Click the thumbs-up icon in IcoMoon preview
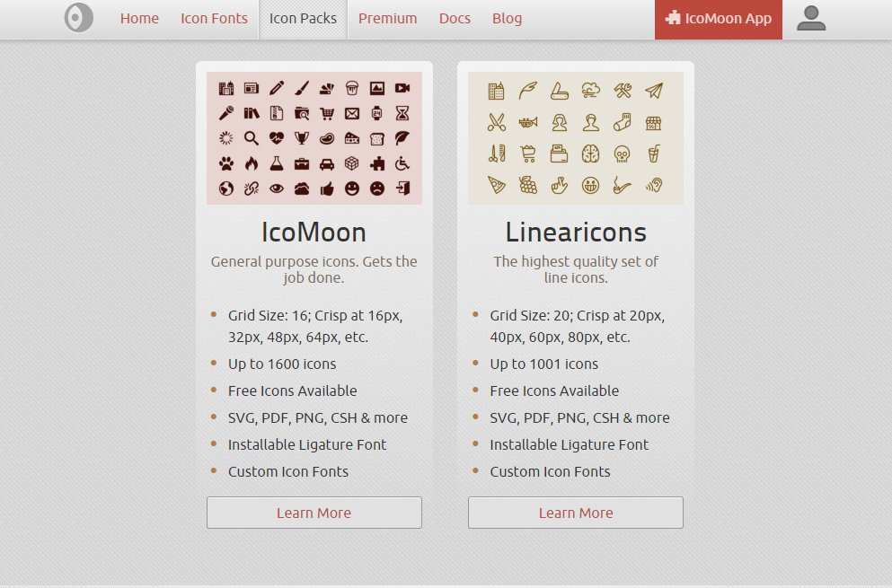 click(x=327, y=189)
